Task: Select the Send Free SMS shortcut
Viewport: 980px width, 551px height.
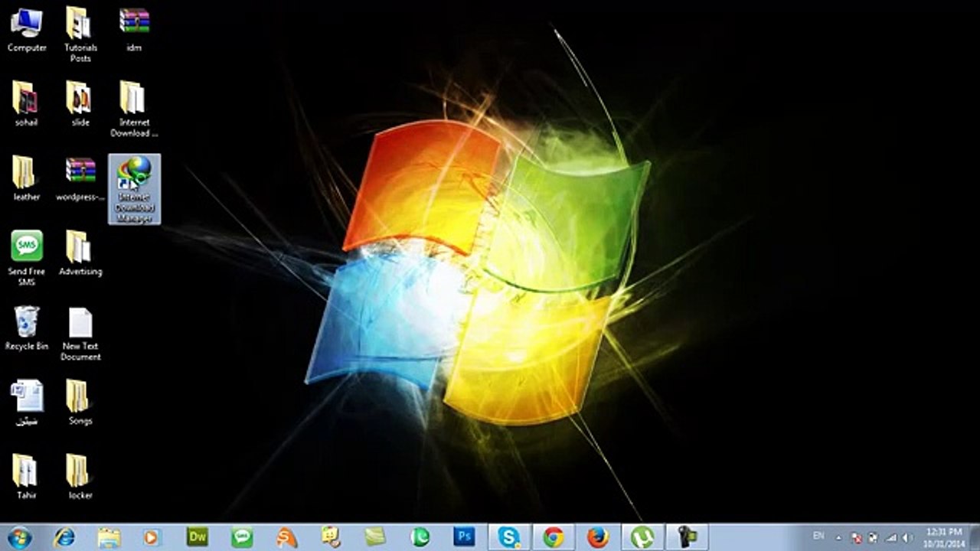Action: 27,257
